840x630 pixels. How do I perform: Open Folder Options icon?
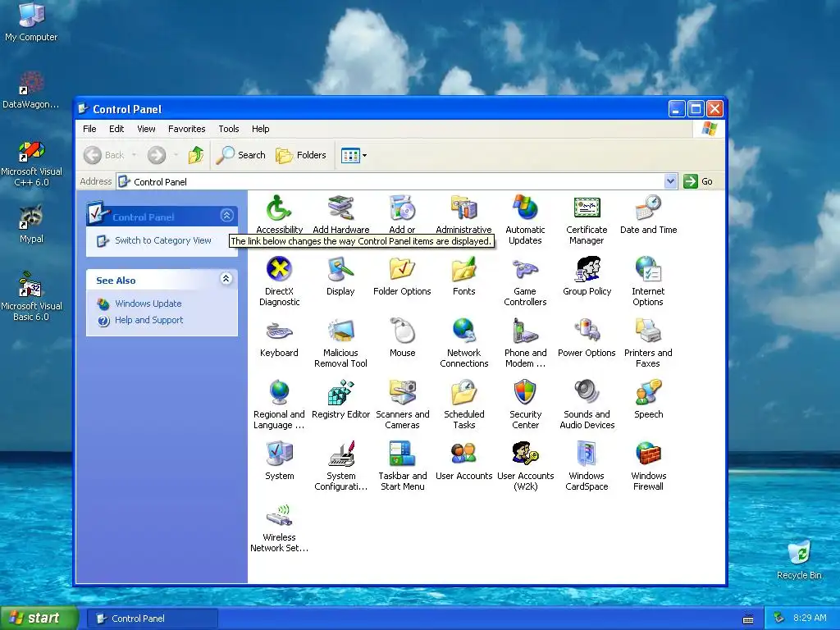(x=402, y=269)
